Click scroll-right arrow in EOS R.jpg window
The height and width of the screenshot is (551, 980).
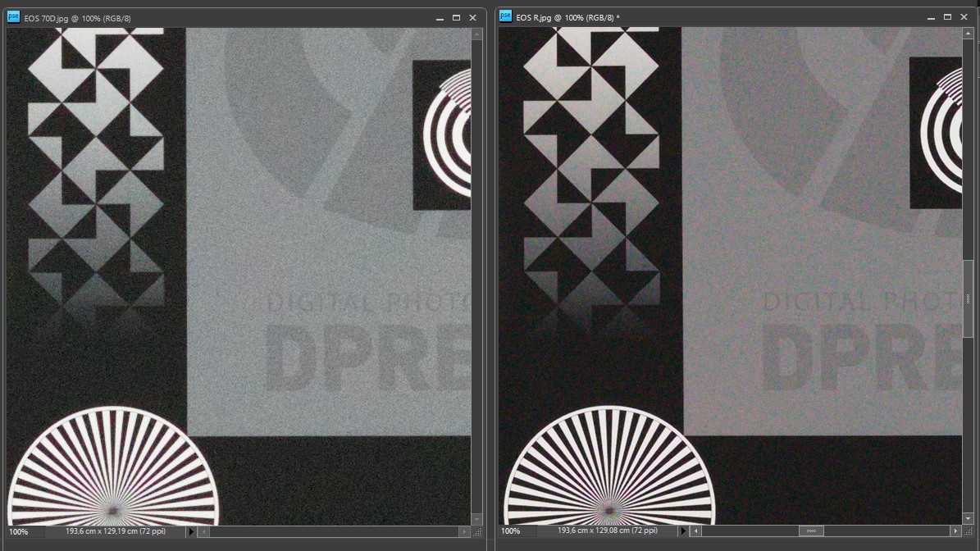955,531
